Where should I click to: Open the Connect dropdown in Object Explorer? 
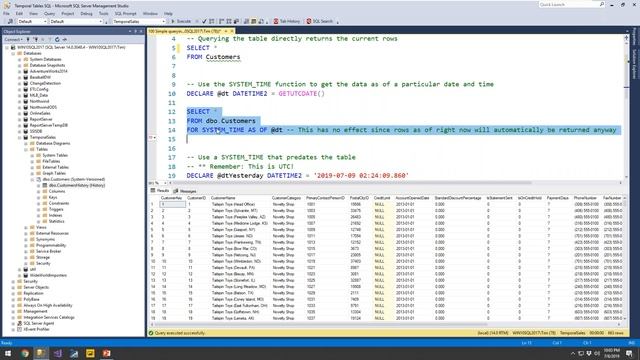click(x=13, y=40)
